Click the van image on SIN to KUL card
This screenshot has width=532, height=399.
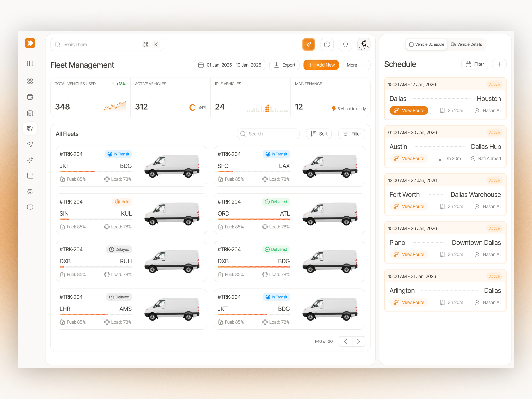[x=172, y=214]
